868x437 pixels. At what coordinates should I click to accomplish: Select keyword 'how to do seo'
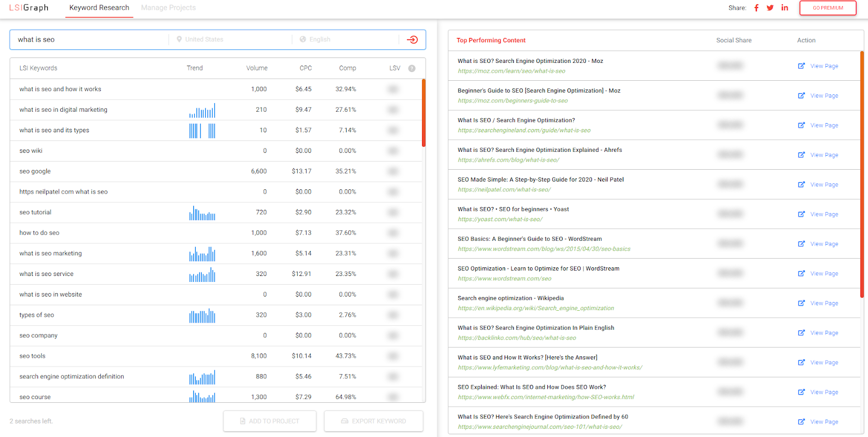40,233
